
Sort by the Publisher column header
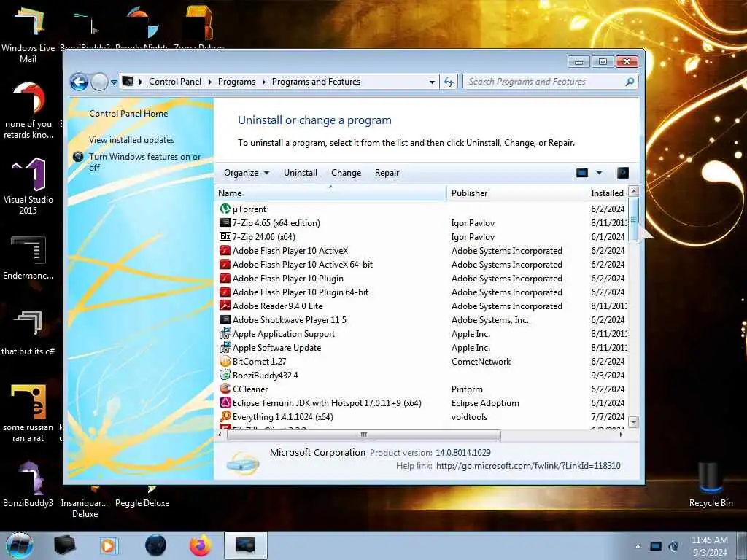pos(517,192)
